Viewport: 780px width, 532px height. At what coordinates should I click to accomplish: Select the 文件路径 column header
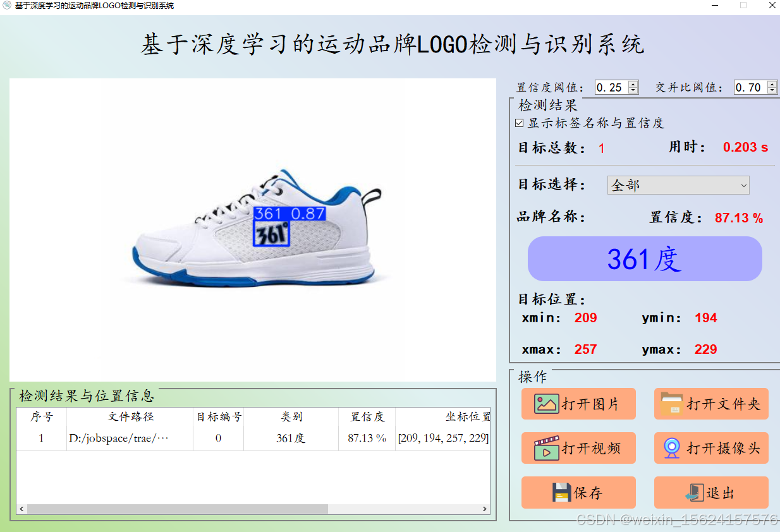click(130, 417)
